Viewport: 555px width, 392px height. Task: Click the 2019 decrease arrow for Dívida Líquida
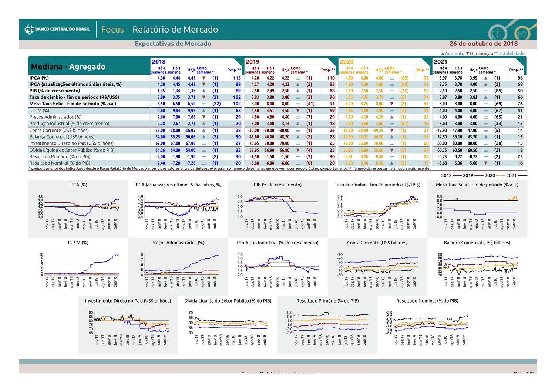[297, 150]
